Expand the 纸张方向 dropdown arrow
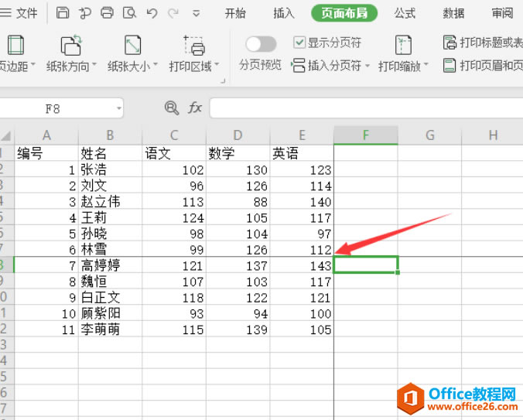The width and height of the screenshot is (523, 420). pos(94,64)
